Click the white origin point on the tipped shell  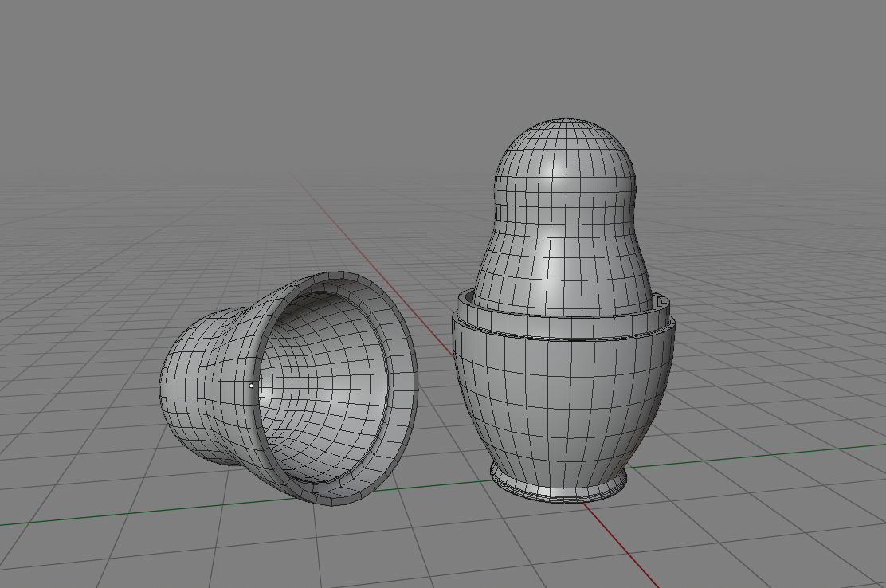(252, 386)
